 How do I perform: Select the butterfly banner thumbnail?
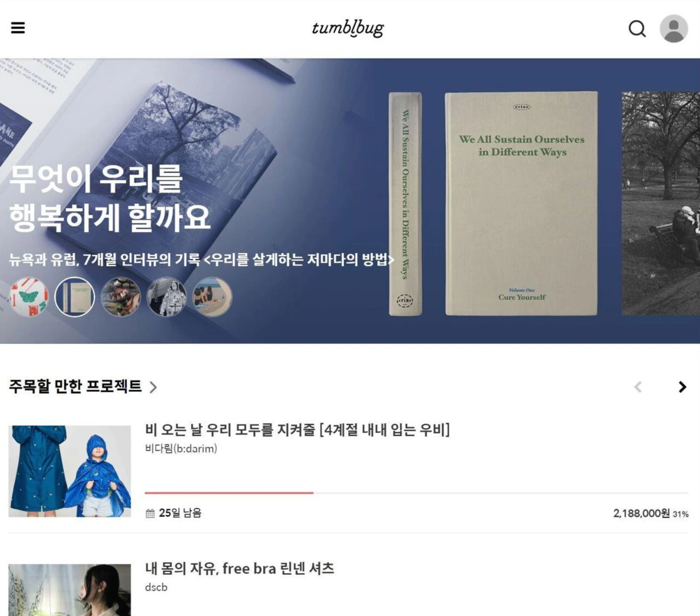[29, 297]
